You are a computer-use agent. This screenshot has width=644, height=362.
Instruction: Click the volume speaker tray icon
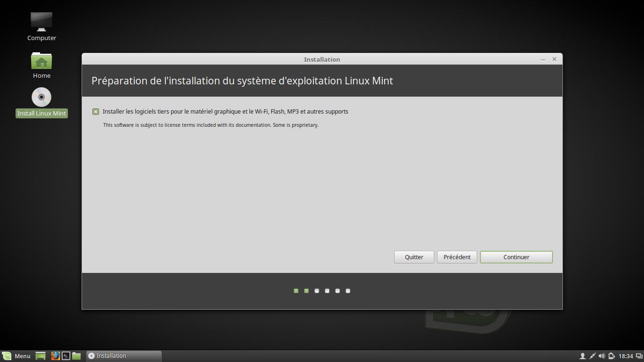click(x=602, y=356)
